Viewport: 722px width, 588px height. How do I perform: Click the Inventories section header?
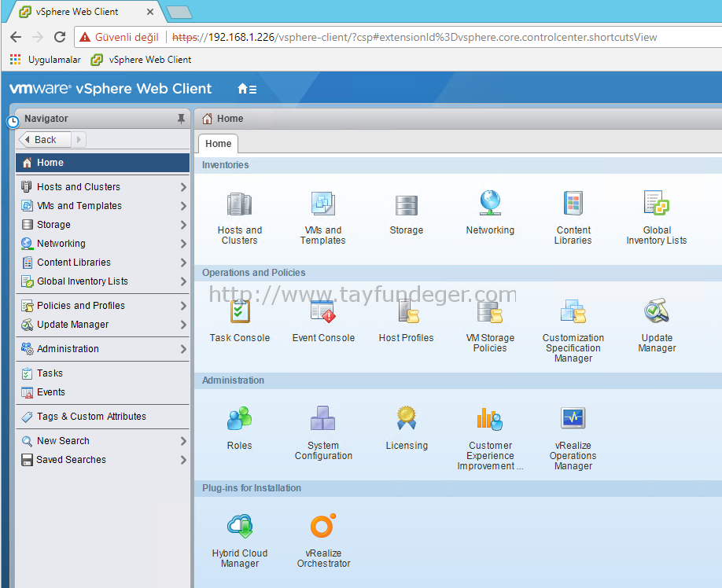coord(458,165)
